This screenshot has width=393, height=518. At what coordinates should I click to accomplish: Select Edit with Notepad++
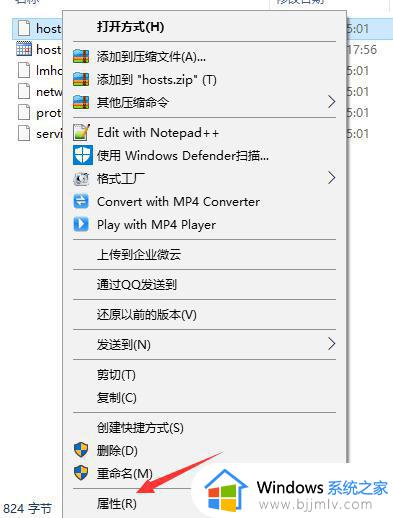pos(204,132)
